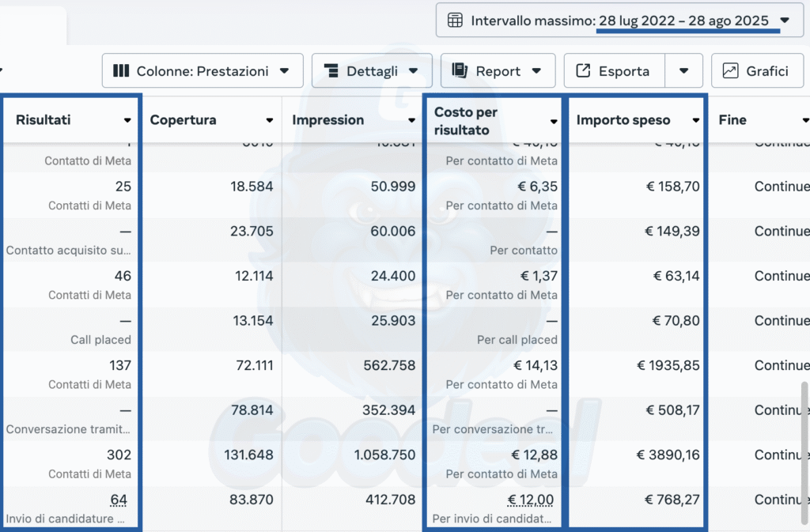Viewport: 810px width, 532px height.
Task: Click the Costo per risultato column arrow
Action: coord(554,121)
